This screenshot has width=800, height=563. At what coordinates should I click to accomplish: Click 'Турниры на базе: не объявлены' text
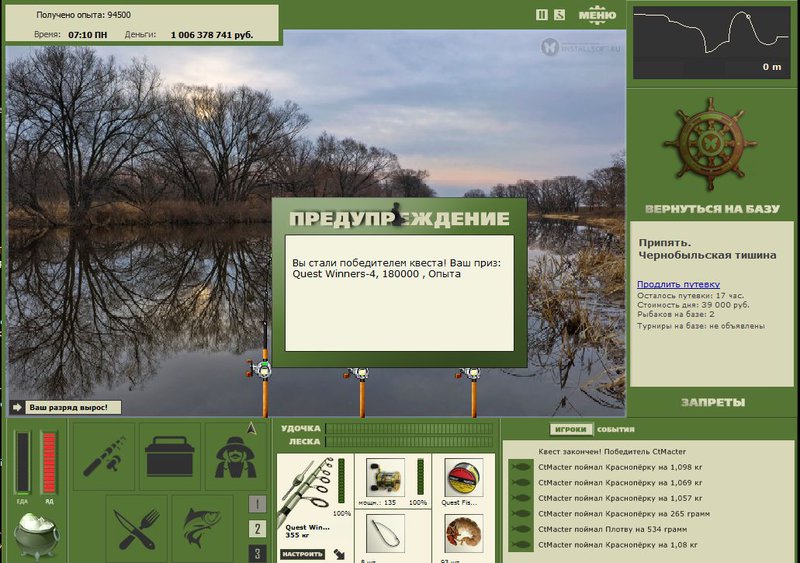pyautogui.click(x=701, y=326)
